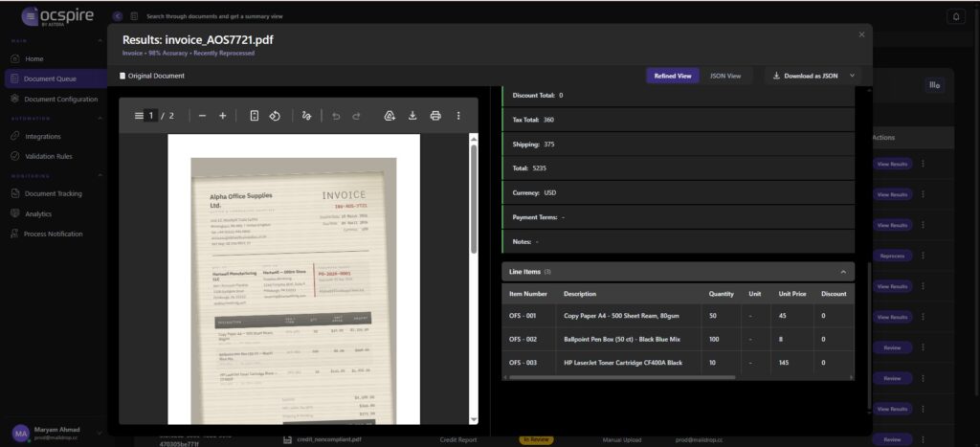Click the search documents bar
The width and height of the screenshot is (980, 447).
[x=214, y=16]
